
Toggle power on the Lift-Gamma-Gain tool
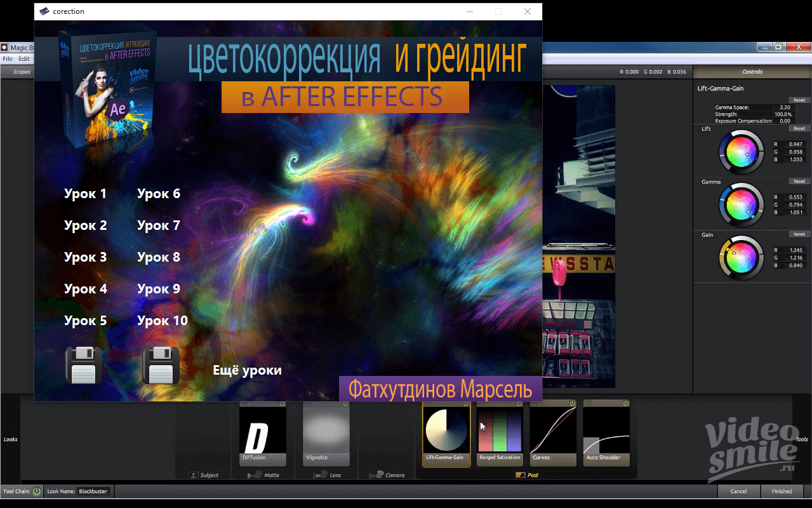tap(466, 403)
